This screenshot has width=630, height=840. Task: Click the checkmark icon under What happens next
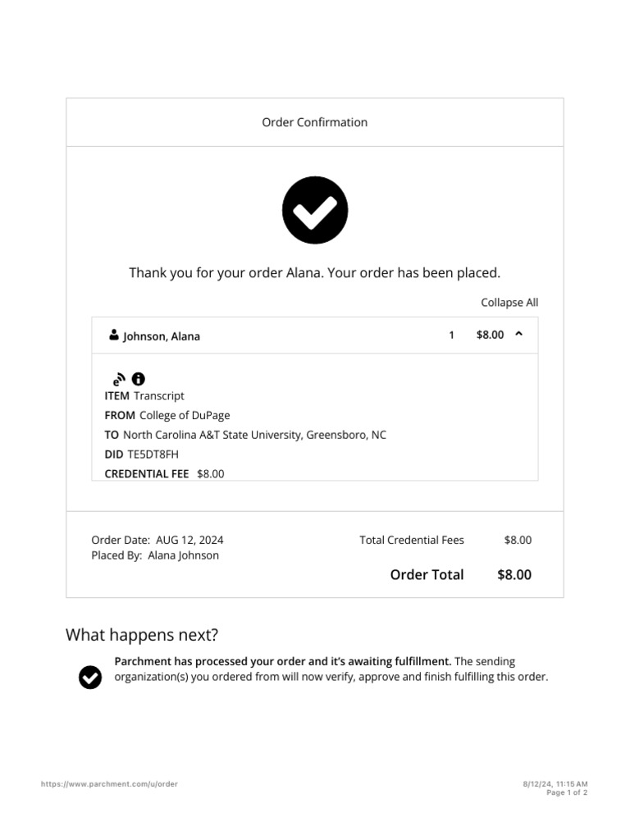click(x=90, y=677)
